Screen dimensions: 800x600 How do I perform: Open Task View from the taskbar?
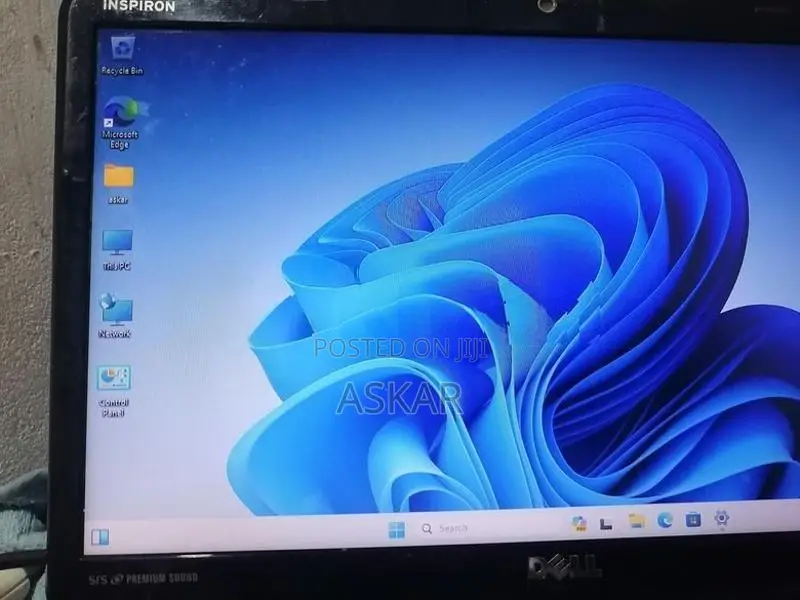(606, 523)
